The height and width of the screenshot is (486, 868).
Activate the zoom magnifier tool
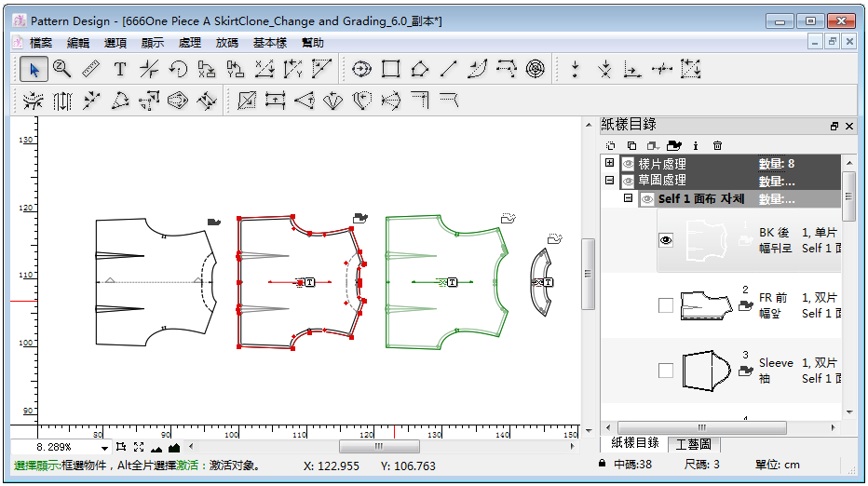pos(62,69)
